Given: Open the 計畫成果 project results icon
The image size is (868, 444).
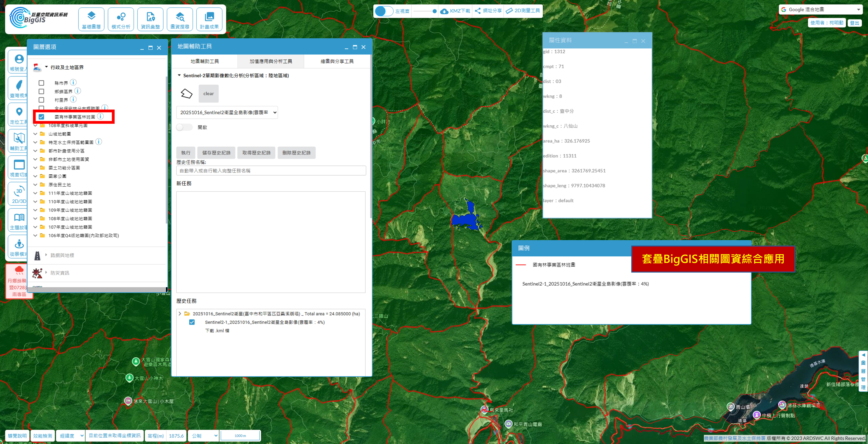Looking at the screenshot, I should point(209,19).
